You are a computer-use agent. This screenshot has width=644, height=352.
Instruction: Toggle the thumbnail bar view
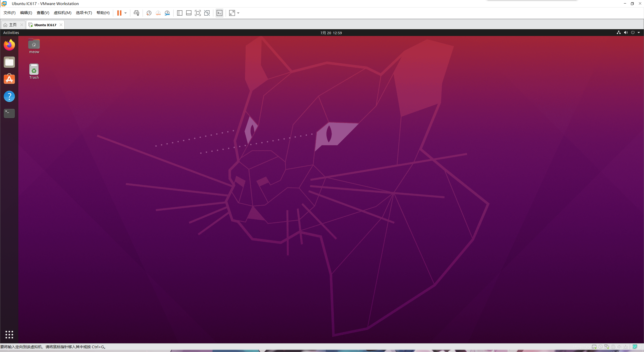point(189,13)
